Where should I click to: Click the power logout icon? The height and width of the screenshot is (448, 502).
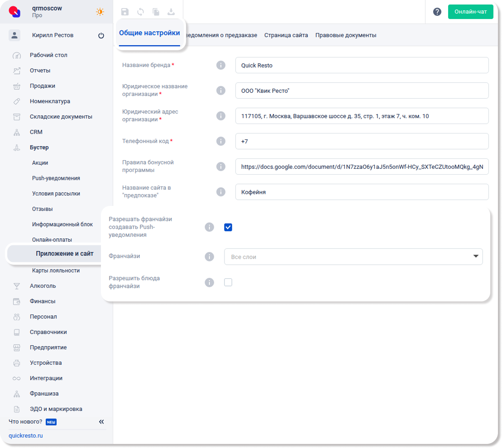pos(101,36)
